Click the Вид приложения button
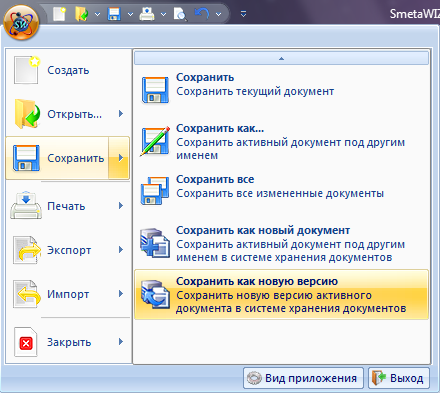Screen dimensions: 440x393 pyautogui.click(x=303, y=378)
